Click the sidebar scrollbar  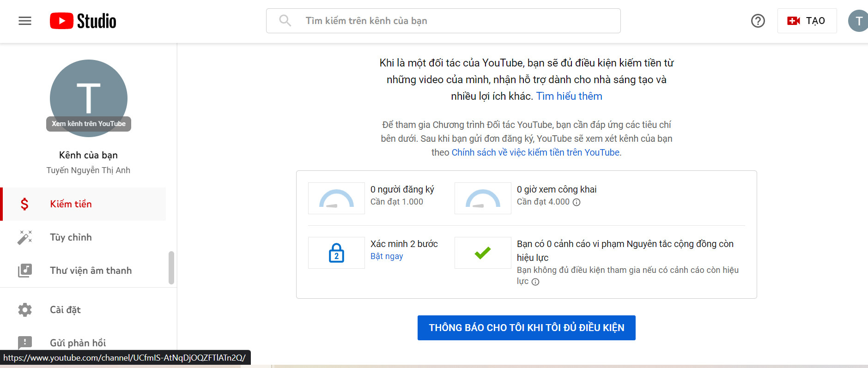(171, 268)
